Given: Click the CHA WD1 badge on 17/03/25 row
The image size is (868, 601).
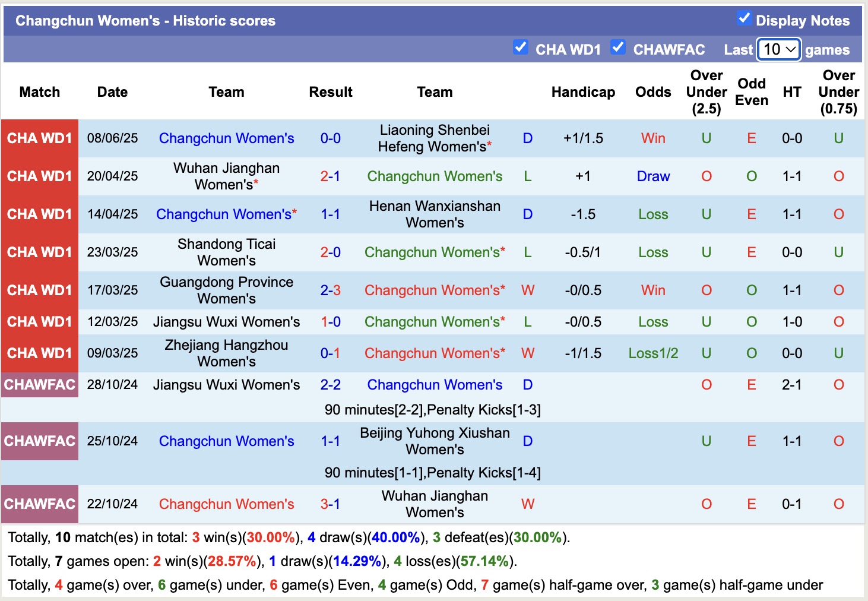Looking at the screenshot, I should (x=39, y=290).
